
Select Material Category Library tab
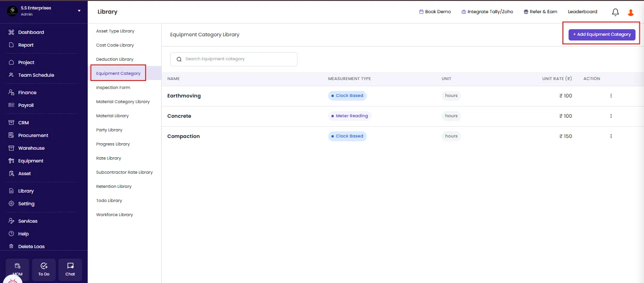(x=123, y=102)
